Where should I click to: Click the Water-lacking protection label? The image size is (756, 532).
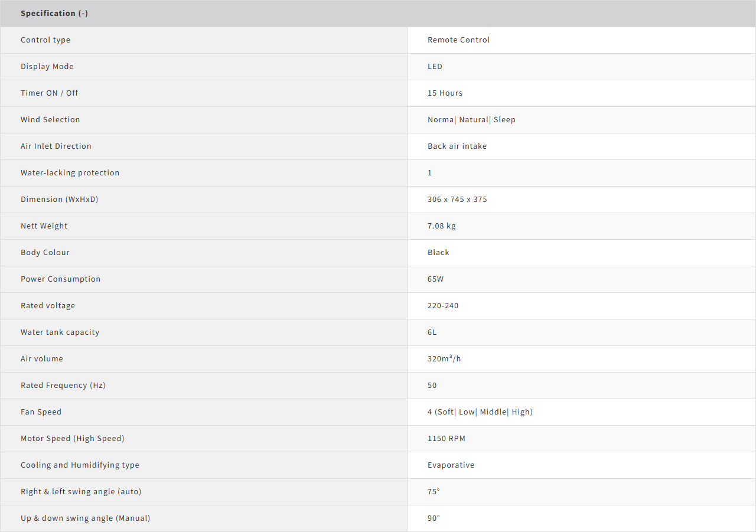(x=70, y=173)
